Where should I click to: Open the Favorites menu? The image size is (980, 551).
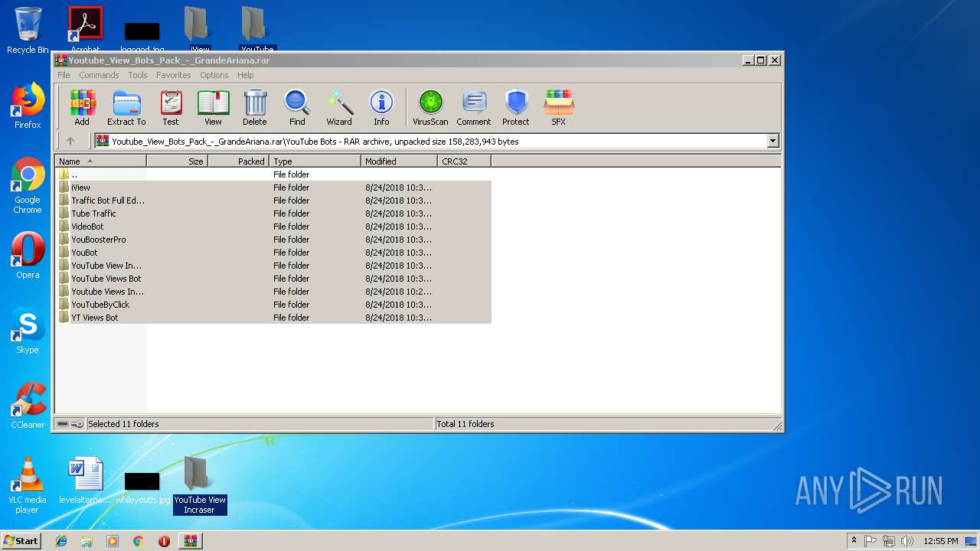pyautogui.click(x=174, y=75)
